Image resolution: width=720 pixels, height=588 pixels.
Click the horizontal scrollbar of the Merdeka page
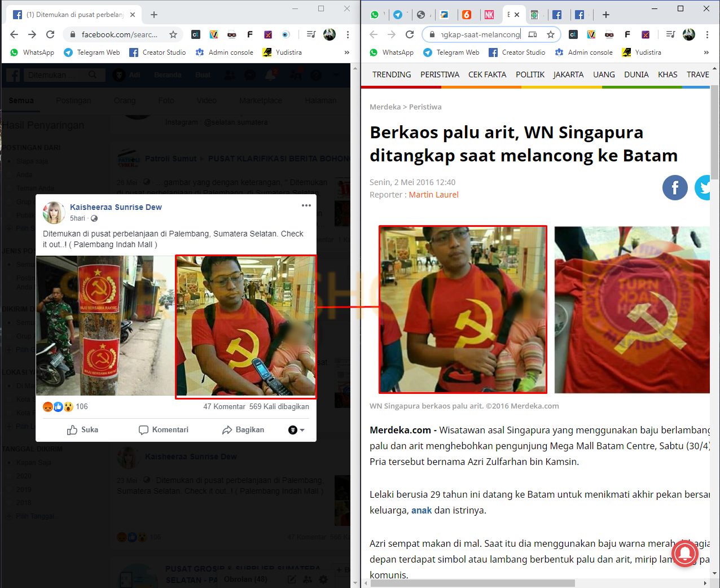click(472, 583)
